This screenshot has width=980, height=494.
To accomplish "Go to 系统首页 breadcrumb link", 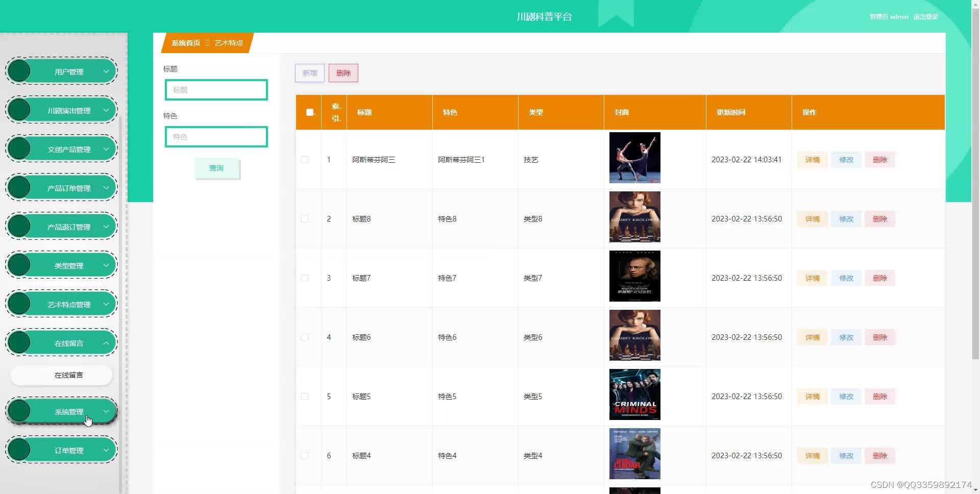I will [186, 43].
